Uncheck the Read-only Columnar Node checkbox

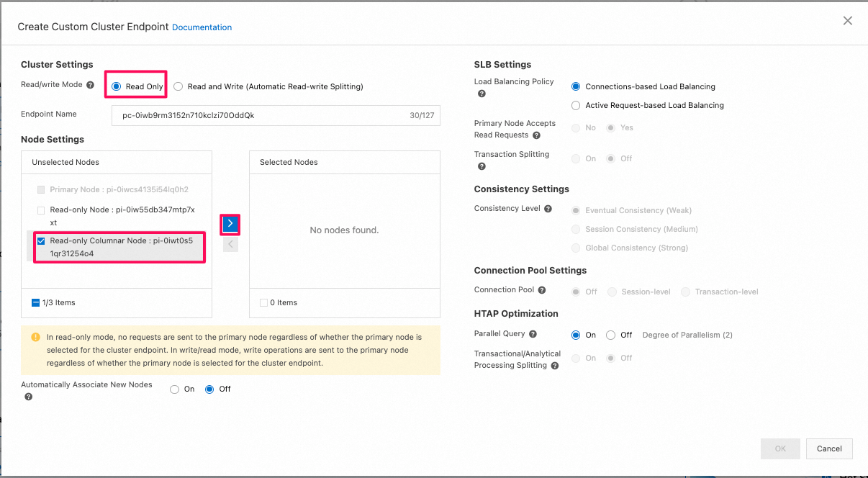[41, 241]
